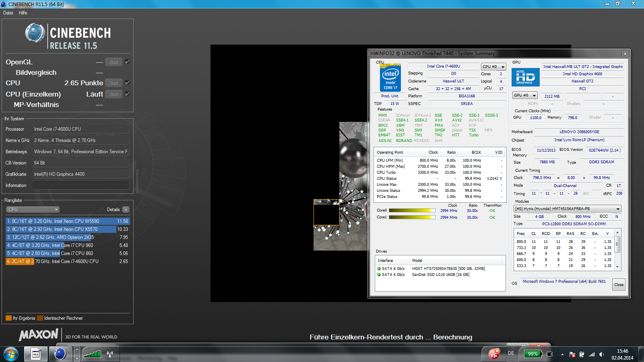644x362 pixels.
Task: Toggle the OpenGL test checkbox
Action: click(x=127, y=62)
